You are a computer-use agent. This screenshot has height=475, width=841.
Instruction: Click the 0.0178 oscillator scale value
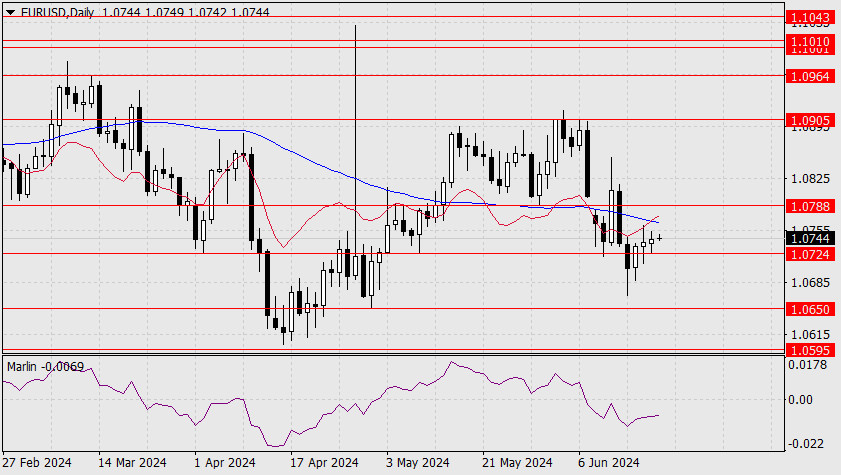point(807,365)
